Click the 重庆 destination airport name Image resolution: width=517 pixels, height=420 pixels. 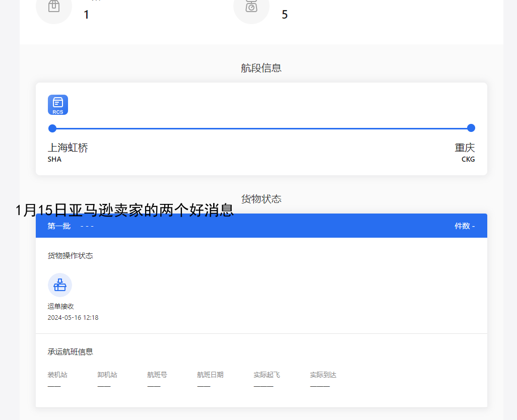point(465,148)
